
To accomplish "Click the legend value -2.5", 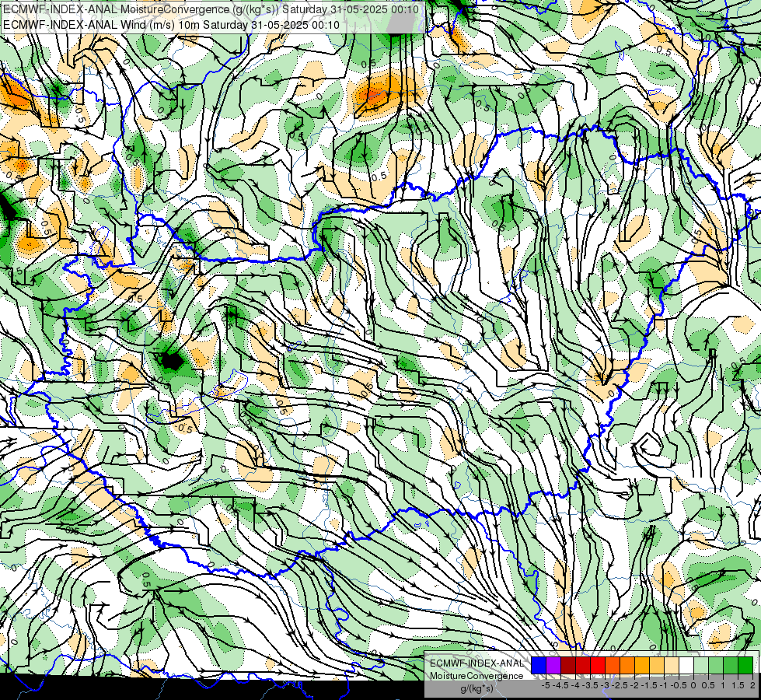I will coord(620,685).
